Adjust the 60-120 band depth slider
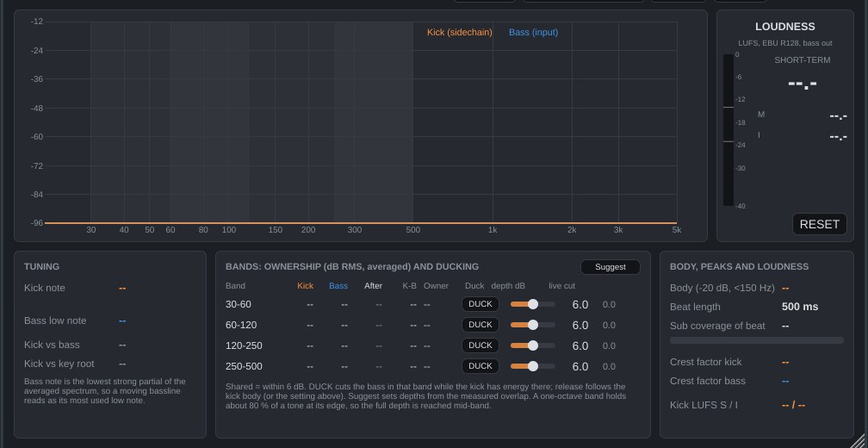The image size is (868, 448). 532,325
